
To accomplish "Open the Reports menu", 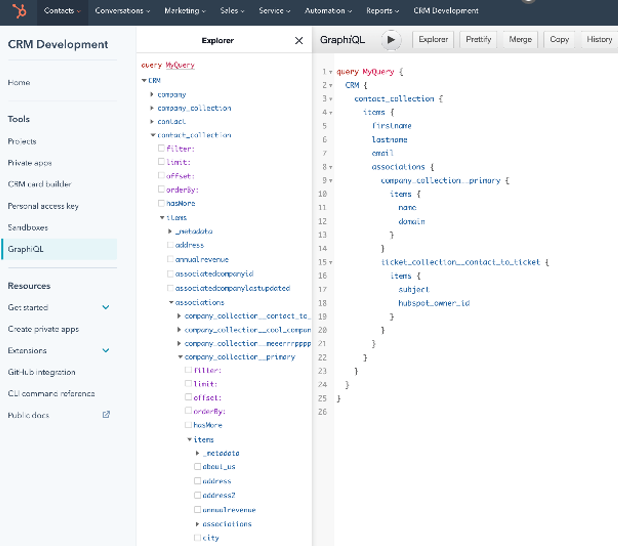I will tap(382, 11).
